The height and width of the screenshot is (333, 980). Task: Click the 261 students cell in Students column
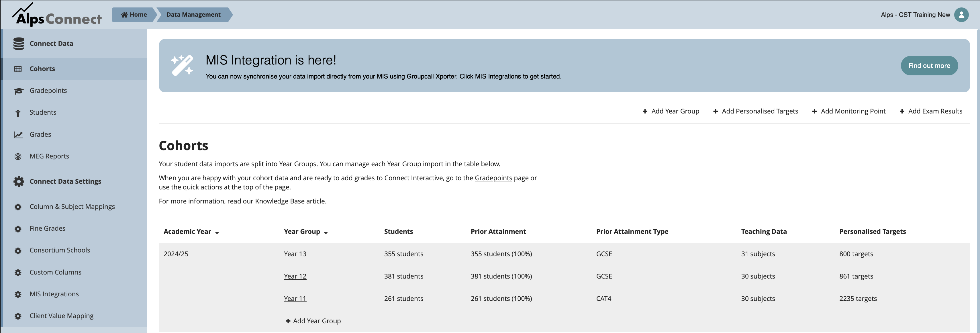tap(404, 299)
